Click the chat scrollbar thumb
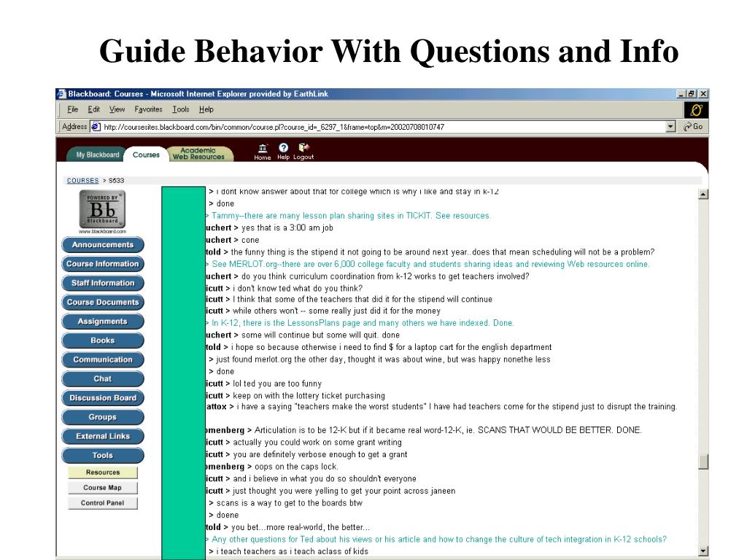The height and width of the screenshot is (560, 747). pos(703,462)
